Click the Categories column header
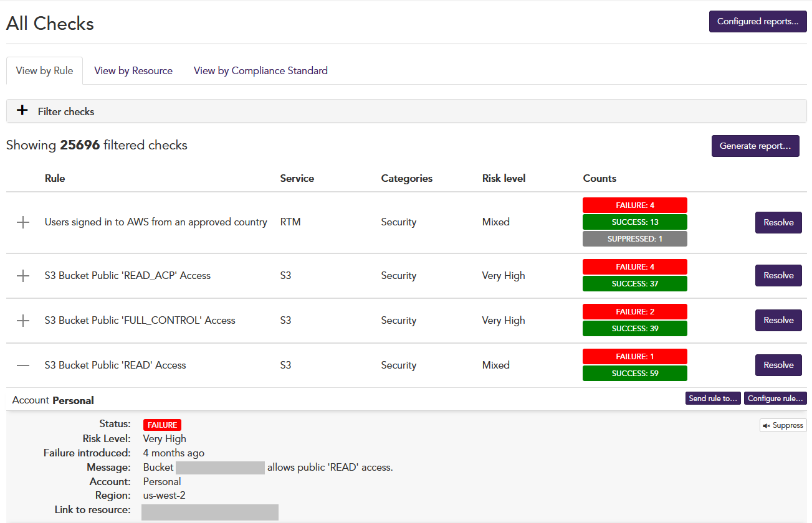The image size is (812, 523). tap(407, 178)
